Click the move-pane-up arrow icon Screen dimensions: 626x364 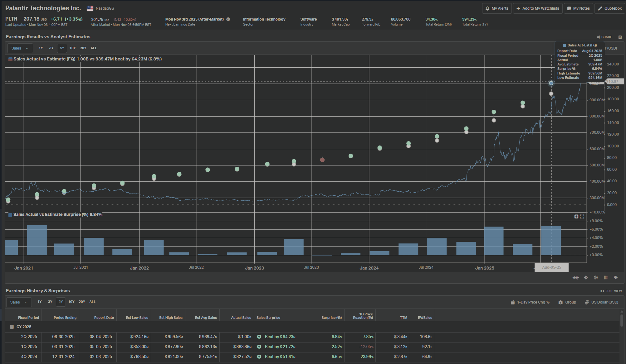click(576, 217)
